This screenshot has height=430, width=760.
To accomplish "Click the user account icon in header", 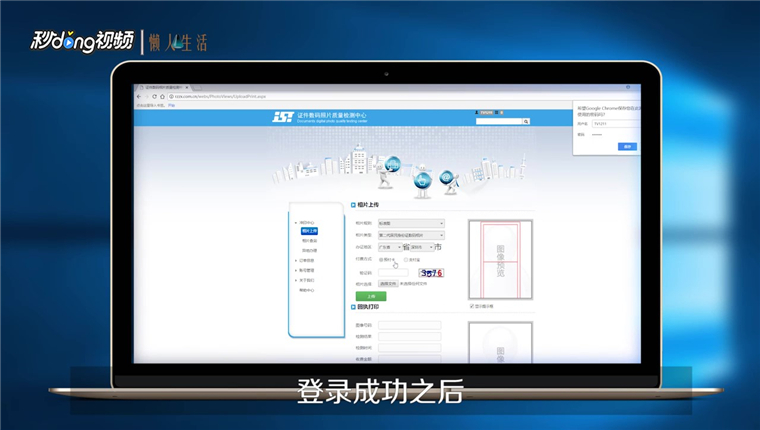I will (x=476, y=112).
